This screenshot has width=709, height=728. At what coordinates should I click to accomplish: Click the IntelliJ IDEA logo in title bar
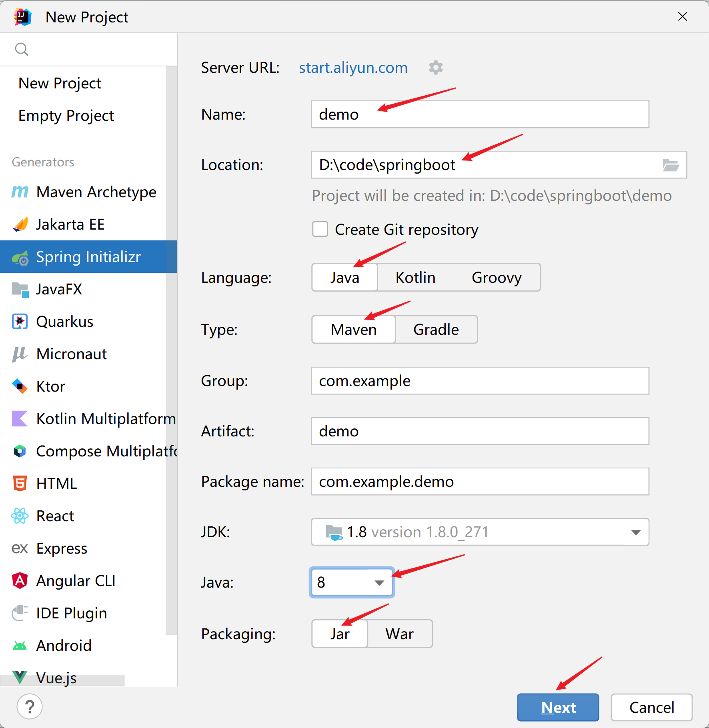click(x=22, y=17)
